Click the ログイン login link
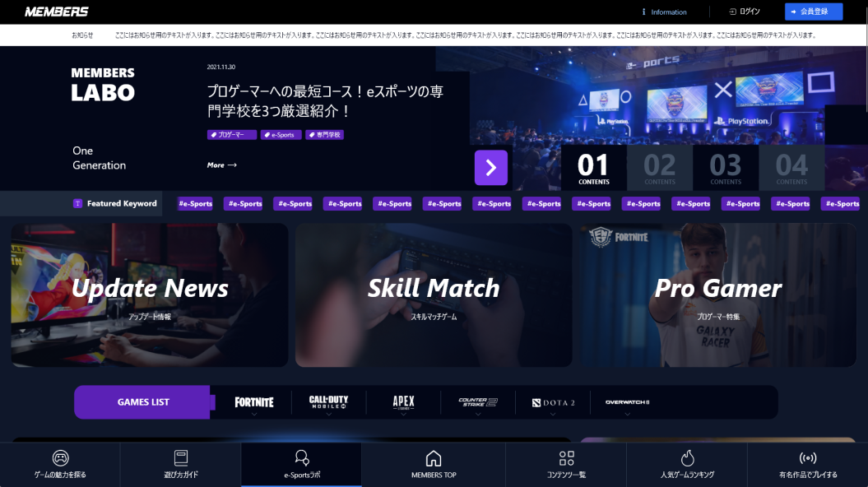868x487 pixels. tap(745, 12)
